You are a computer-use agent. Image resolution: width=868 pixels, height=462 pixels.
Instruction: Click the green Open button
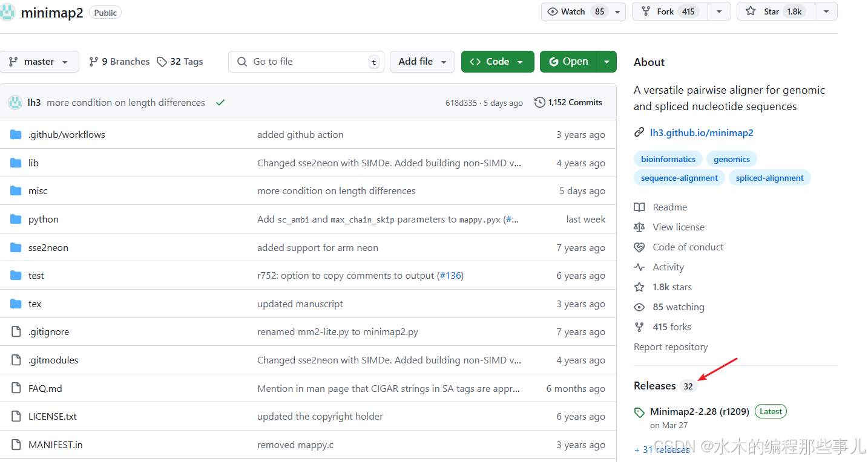click(x=568, y=62)
